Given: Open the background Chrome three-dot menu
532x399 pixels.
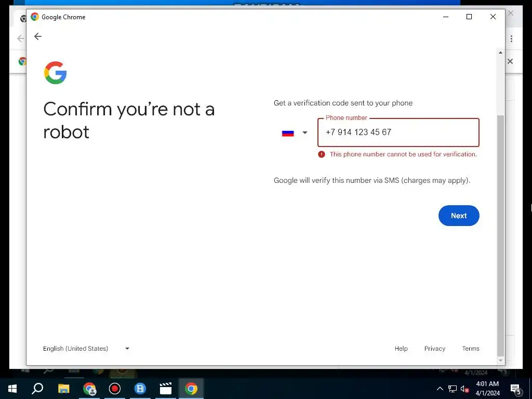Looking at the screenshot, I should [511, 38].
